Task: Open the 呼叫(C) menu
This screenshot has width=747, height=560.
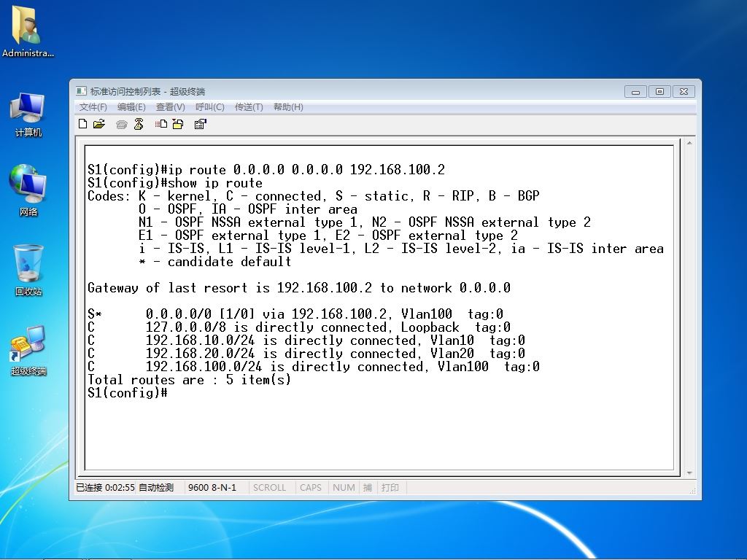Action: click(209, 107)
